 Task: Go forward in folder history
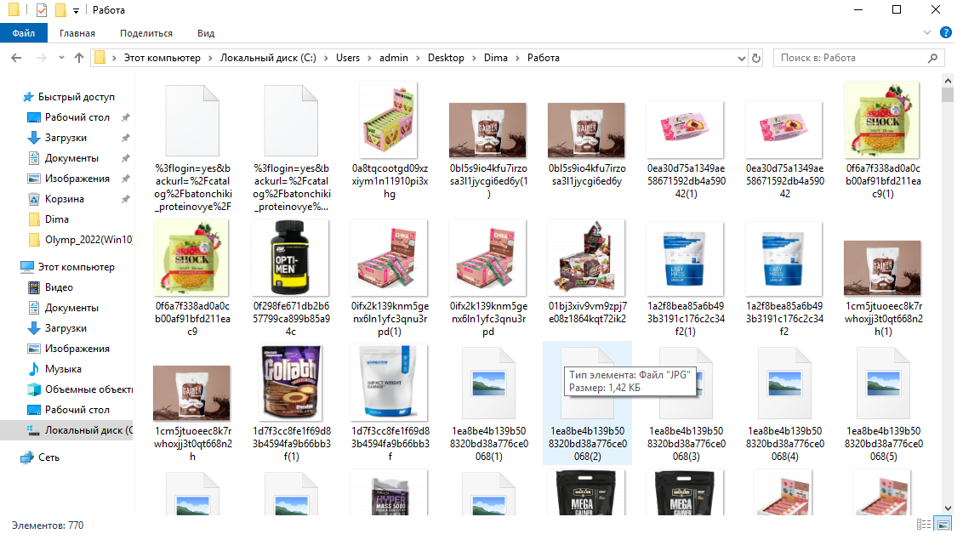pos(41,58)
